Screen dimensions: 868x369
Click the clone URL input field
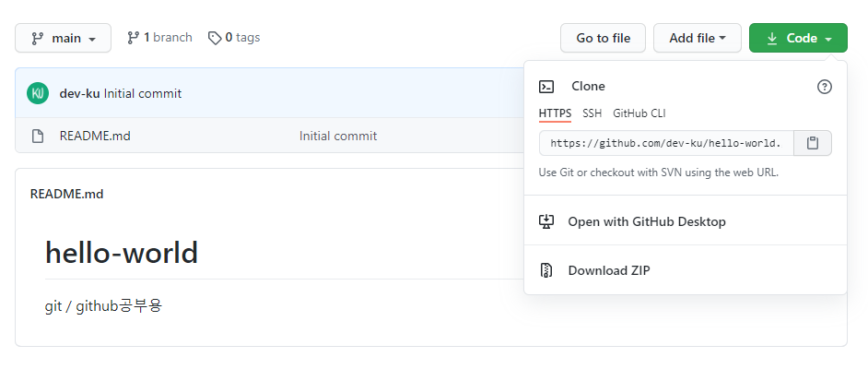pos(666,144)
